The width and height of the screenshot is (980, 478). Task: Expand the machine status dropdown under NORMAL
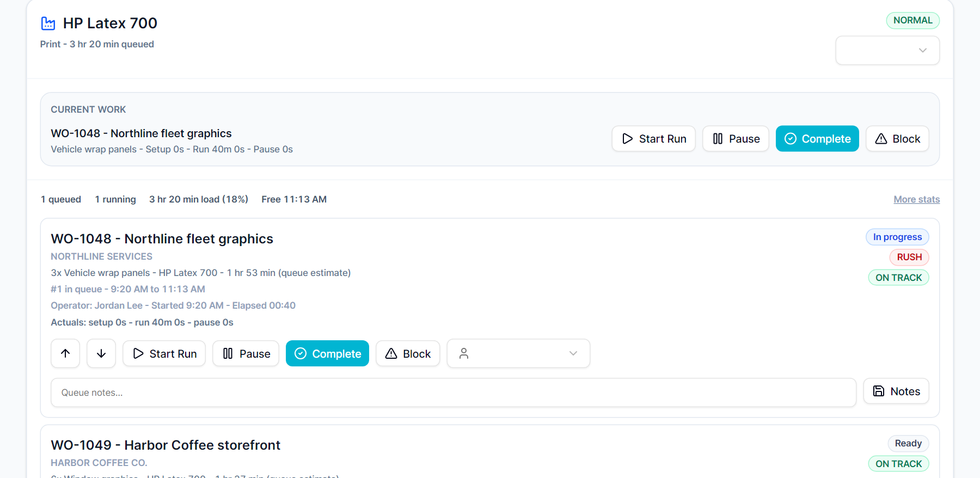(887, 51)
